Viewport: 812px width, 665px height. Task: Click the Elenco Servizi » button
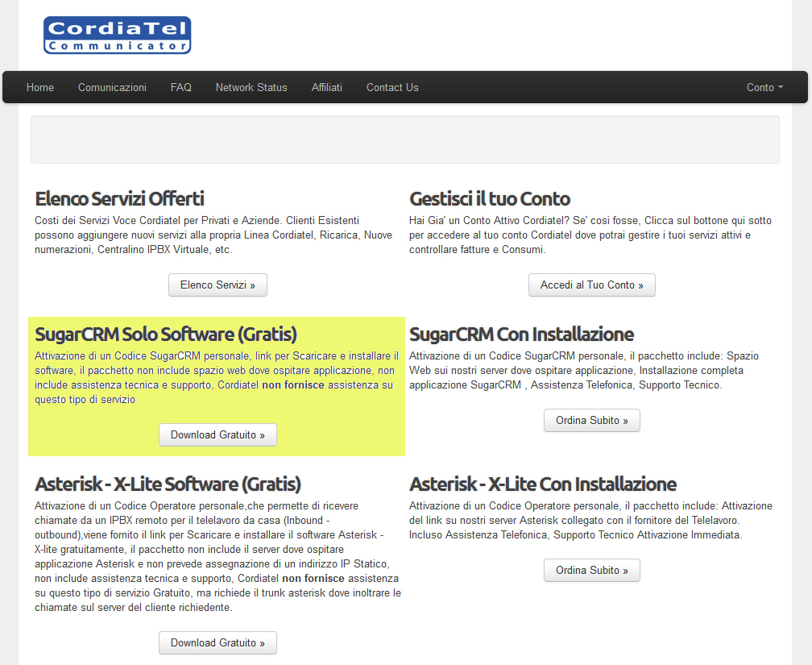click(x=217, y=285)
